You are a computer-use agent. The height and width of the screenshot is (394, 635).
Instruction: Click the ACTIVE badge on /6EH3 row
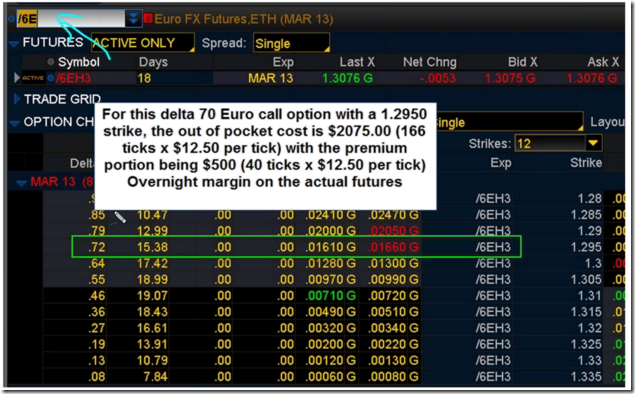click(x=33, y=78)
